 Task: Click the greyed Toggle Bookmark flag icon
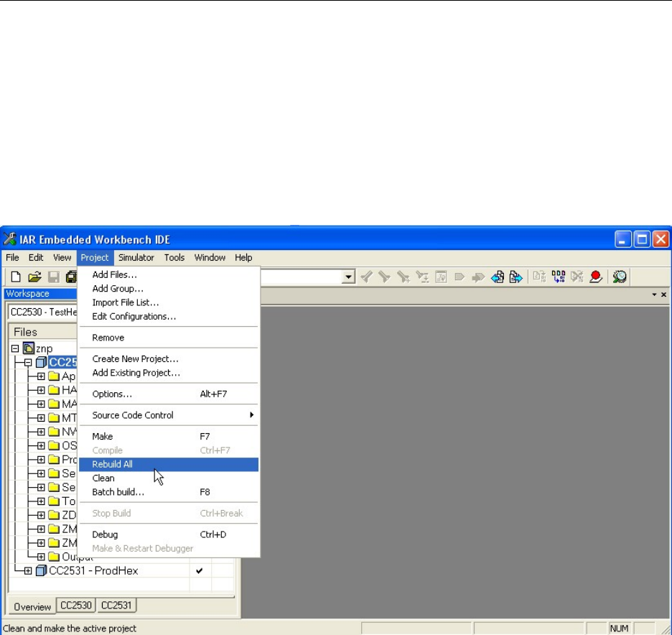pyautogui.click(x=459, y=277)
